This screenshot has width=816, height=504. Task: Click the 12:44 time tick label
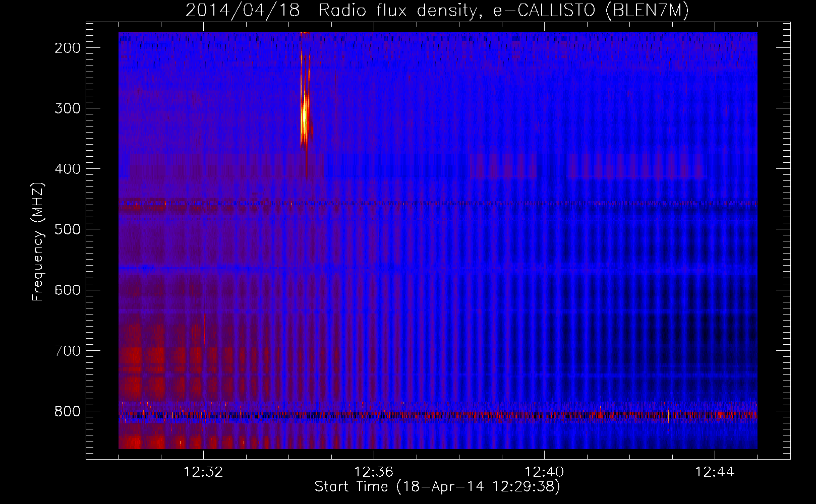click(x=715, y=472)
